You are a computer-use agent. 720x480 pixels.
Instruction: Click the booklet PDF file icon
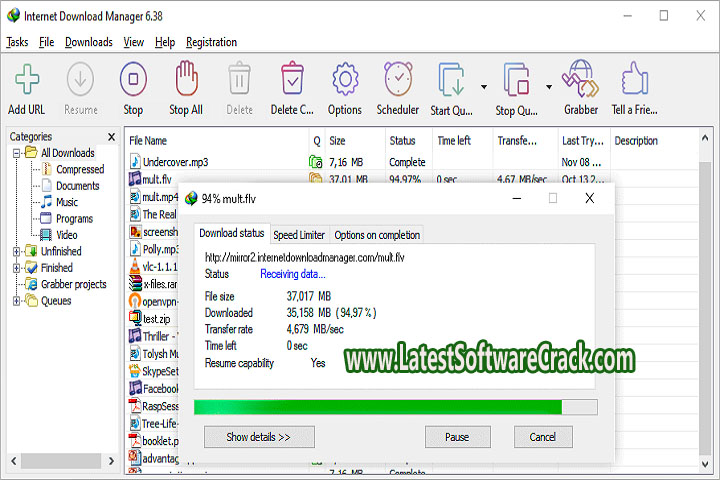[x=135, y=440]
